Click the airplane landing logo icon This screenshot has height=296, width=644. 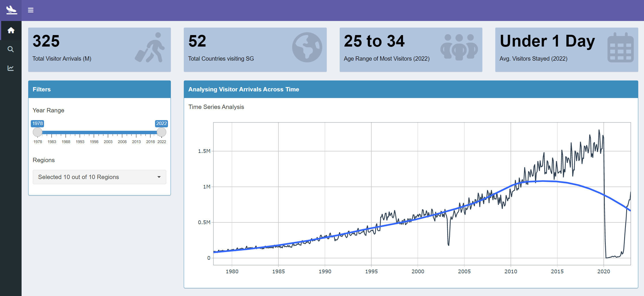[x=11, y=10]
